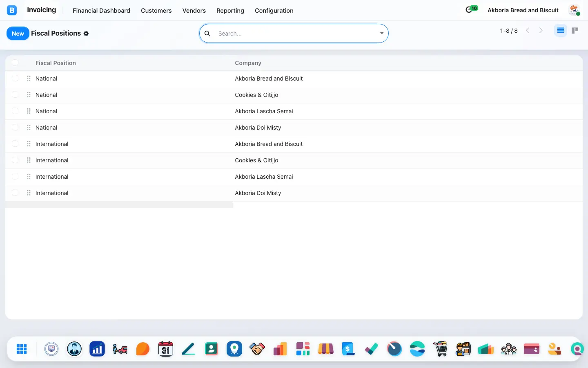Open the clock activities indicator with badge 10
The width and height of the screenshot is (588, 368).
472,9
